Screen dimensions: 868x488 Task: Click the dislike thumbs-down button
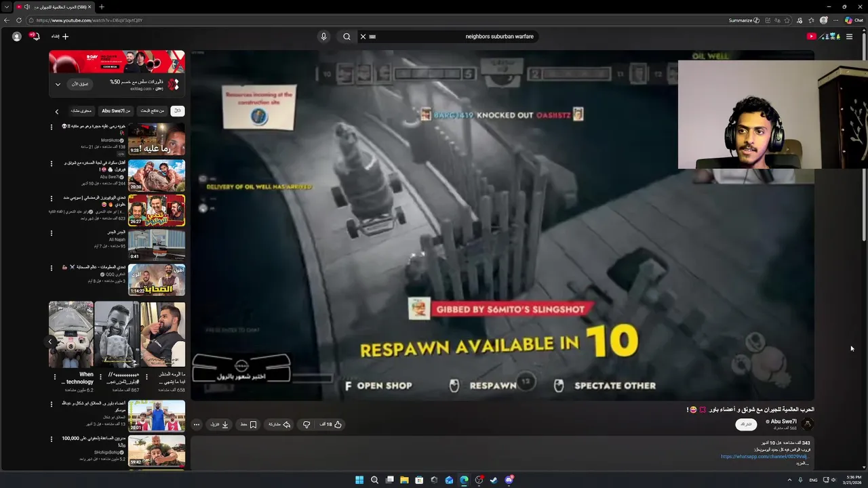[x=307, y=424]
